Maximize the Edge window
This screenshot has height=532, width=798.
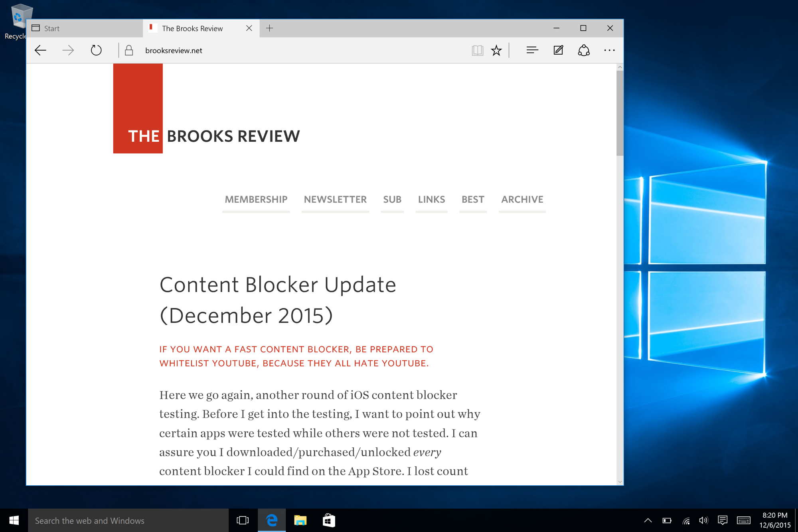pyautogui.click(x=583, y=28)
